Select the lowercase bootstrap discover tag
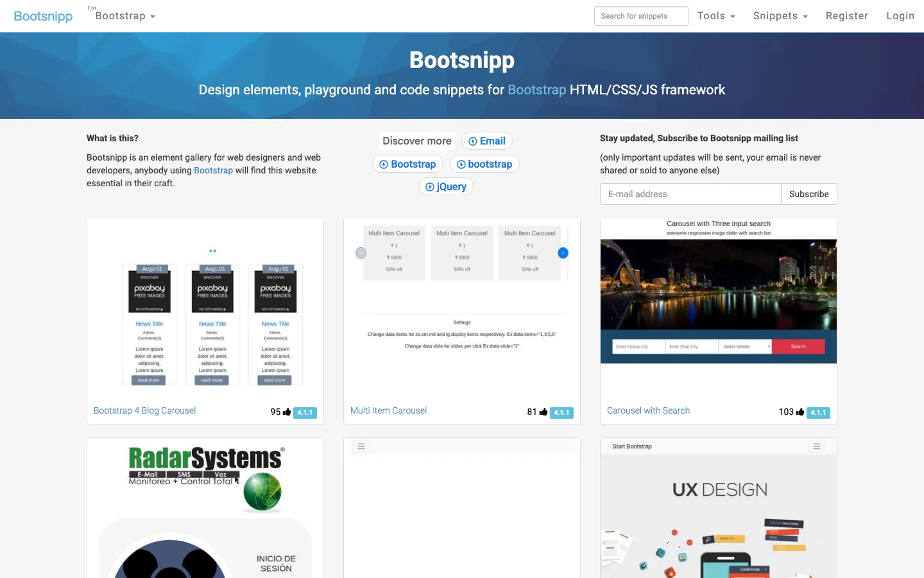The height and width of the screenshot is (578, 924). (x=484, y=164)
